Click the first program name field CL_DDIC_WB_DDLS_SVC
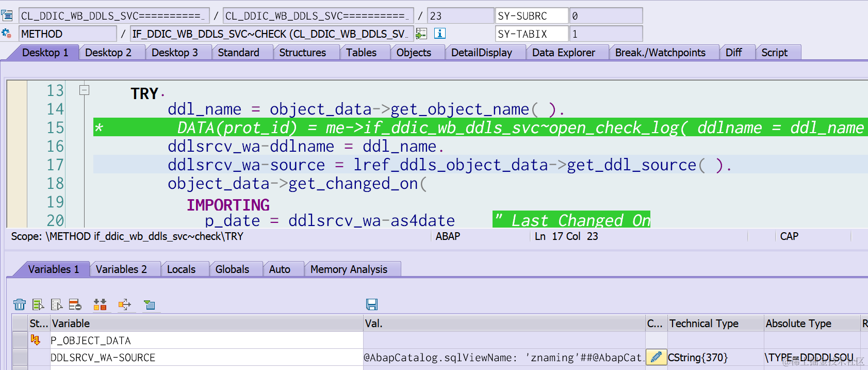 tap(114, 15)
